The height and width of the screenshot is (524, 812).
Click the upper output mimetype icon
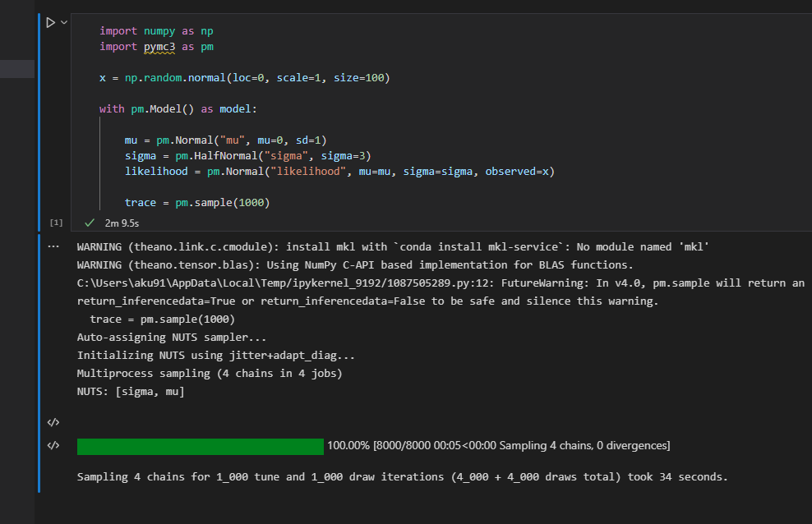tap(53, 423)
